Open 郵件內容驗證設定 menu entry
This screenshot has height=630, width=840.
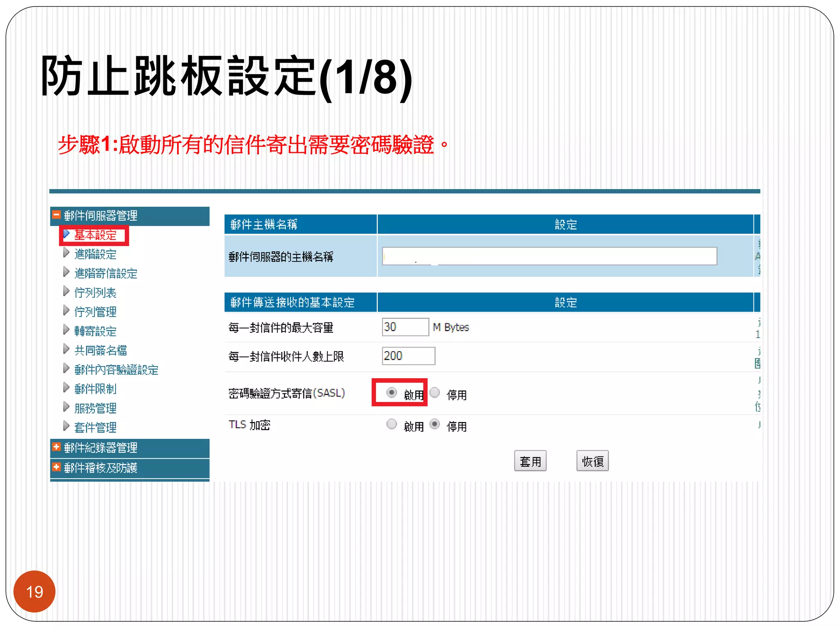coord(116,370)
